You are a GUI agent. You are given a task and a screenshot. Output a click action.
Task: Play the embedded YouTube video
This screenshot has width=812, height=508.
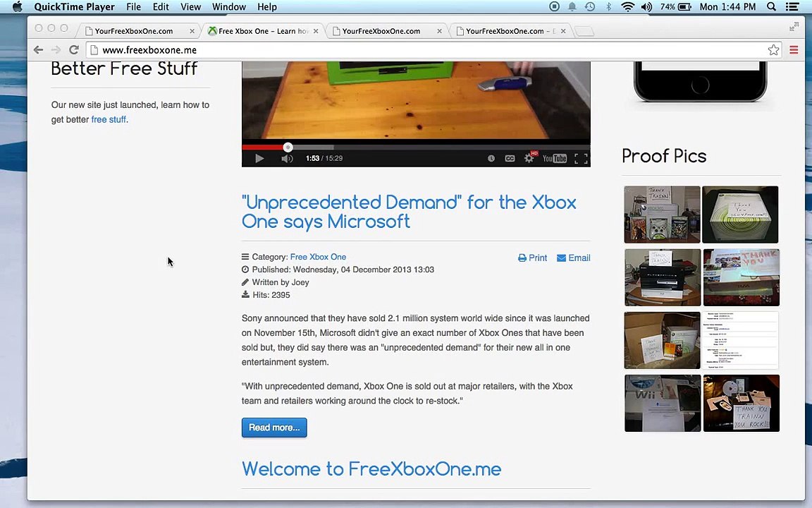pyautogui.click(x=259, y=158)
